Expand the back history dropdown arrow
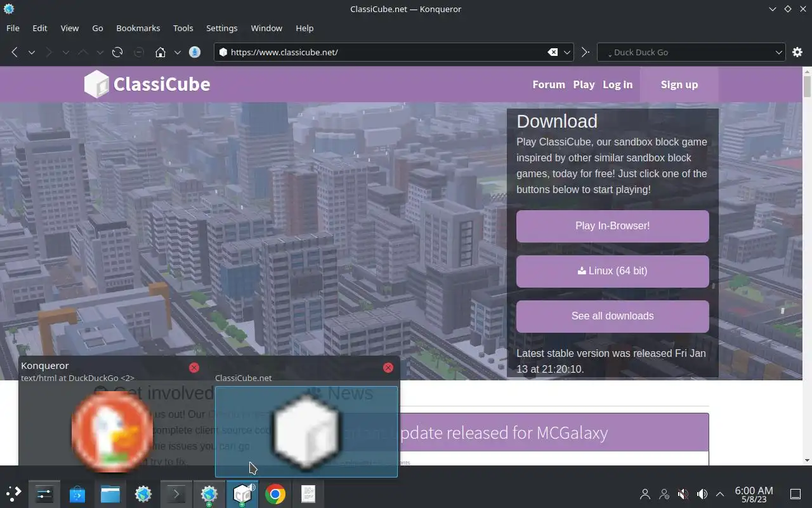The width and height of the screenshot is (812, 508). click(31, 52)
